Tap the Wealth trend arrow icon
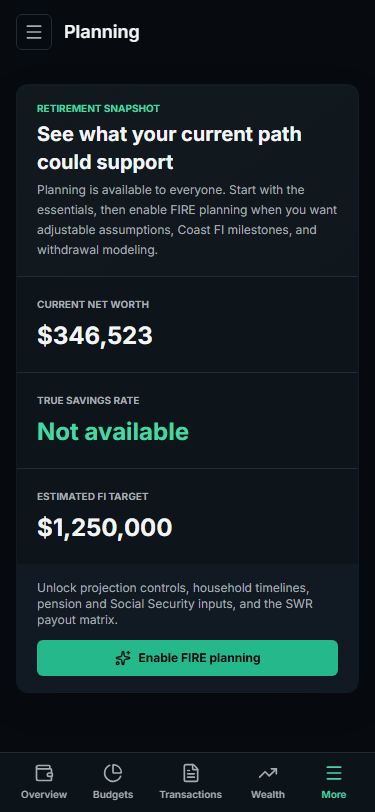The width and height of the screenshot is (375, 812). [268, 773]
